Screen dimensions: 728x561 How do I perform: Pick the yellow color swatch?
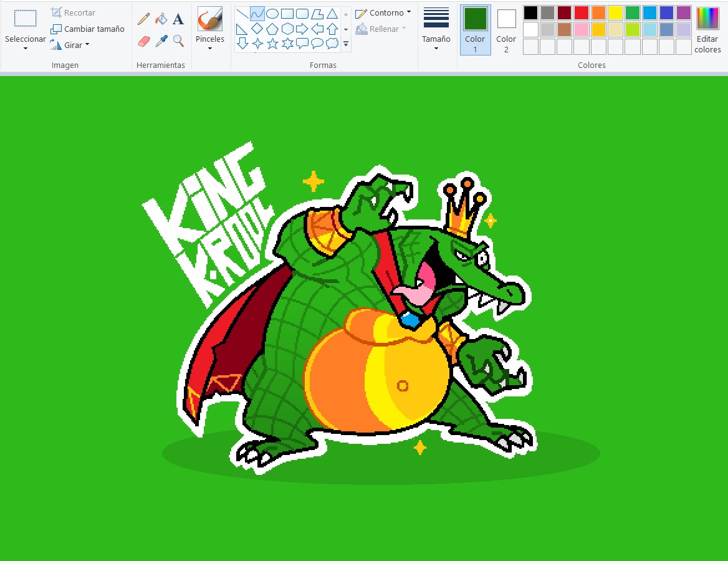pyautogui.click(x=615, y=12)
